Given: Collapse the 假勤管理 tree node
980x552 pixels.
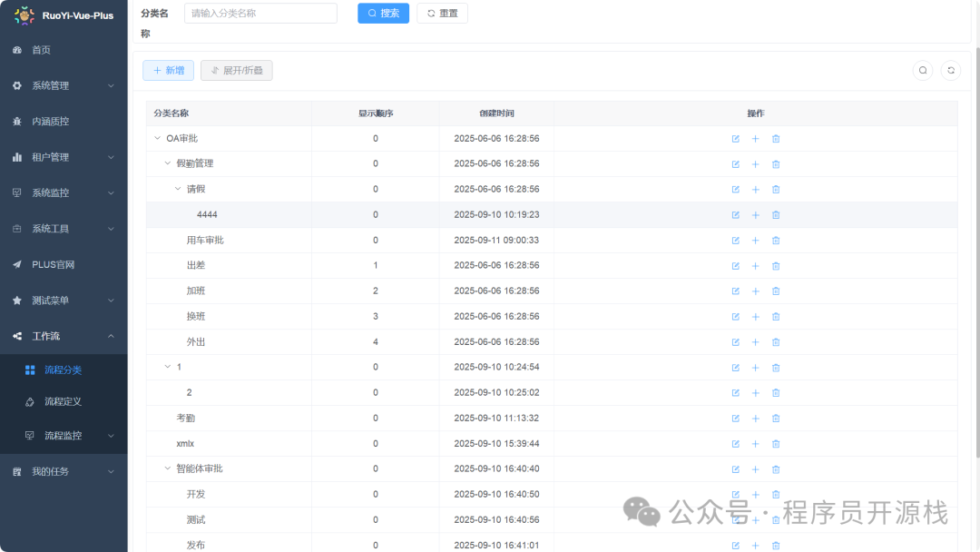Looking at the screenshot, I should click(x=168, y=163).
